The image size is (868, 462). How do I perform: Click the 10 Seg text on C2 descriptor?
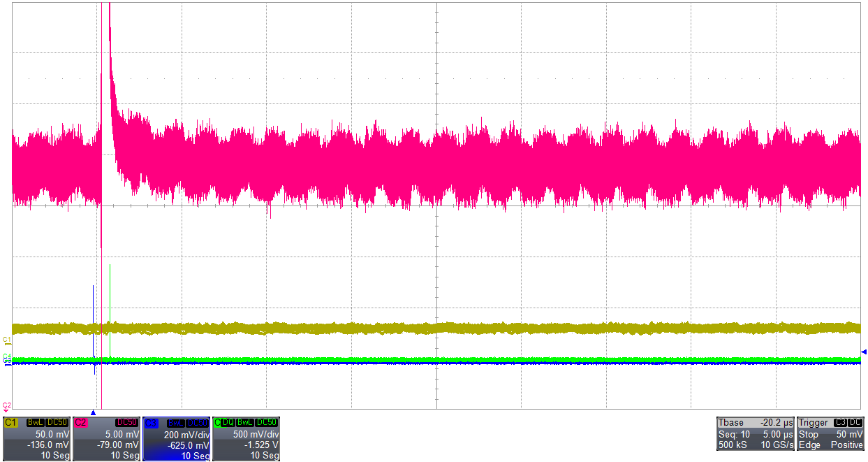coord(124,456)
